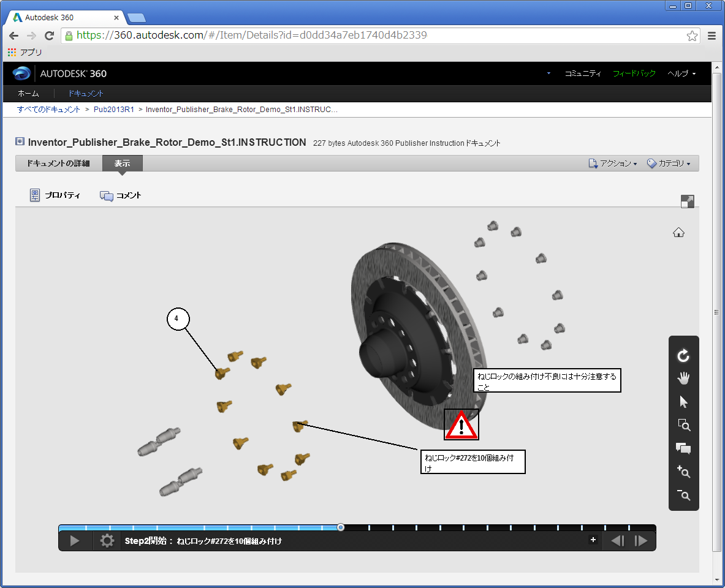Screen dimensions: 725x588
Task: Open フィードバック link
Action: pos(634,73)
